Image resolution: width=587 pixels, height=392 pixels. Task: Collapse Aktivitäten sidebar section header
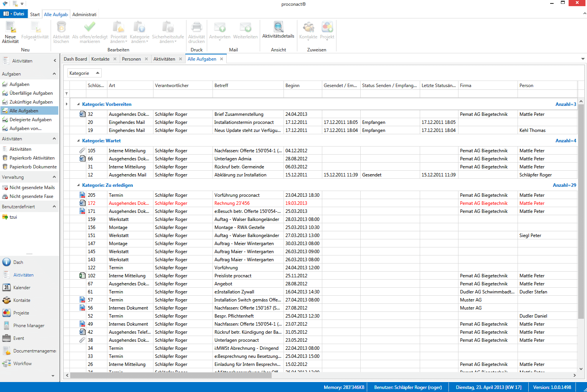pyautogui.click(x=54, y=138)
